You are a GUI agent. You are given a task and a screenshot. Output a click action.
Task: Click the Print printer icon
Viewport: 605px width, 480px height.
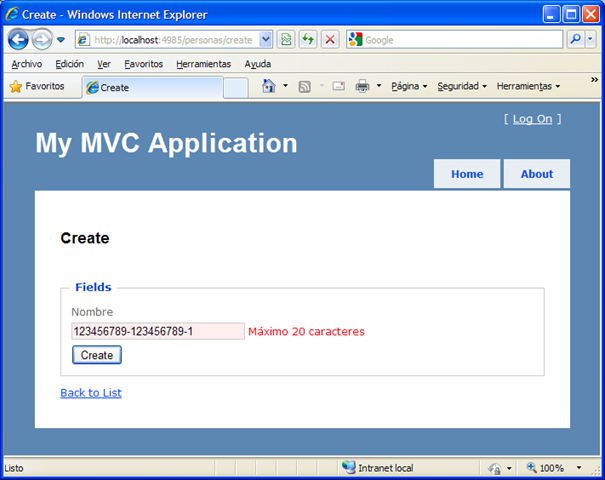tap(362, 86)
